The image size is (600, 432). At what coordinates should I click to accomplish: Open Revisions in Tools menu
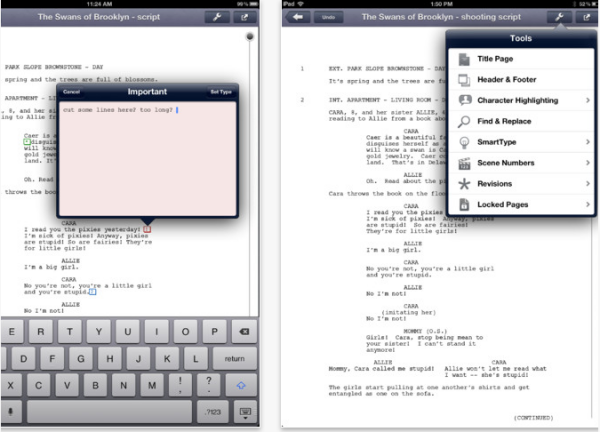tap(521, 184)
